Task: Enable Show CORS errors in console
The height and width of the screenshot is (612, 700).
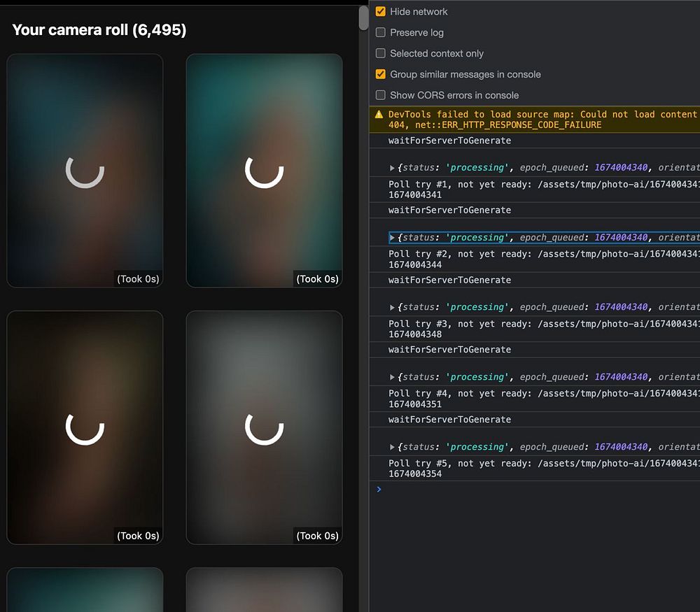Action: pos(380,95)
